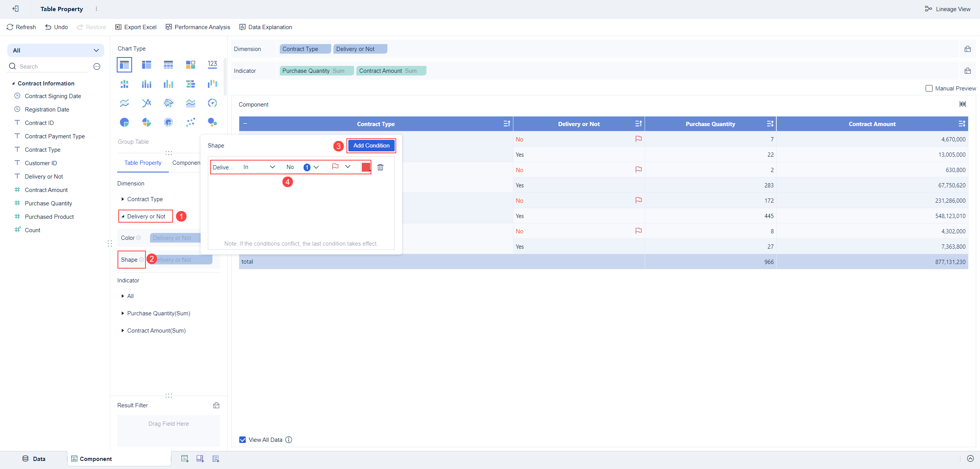Open Lineage View

tap(947, 9)
